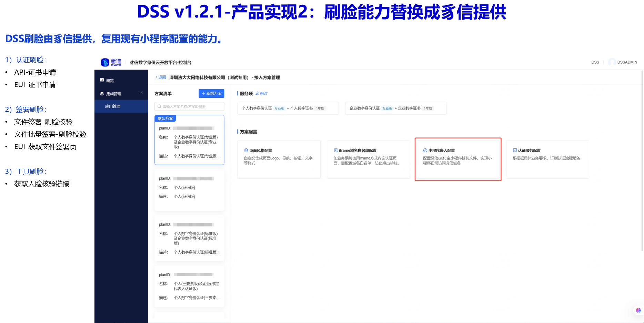Click the 返回 back link
Image resolution: width=644 pixels, height=323 pixels.
161,77
